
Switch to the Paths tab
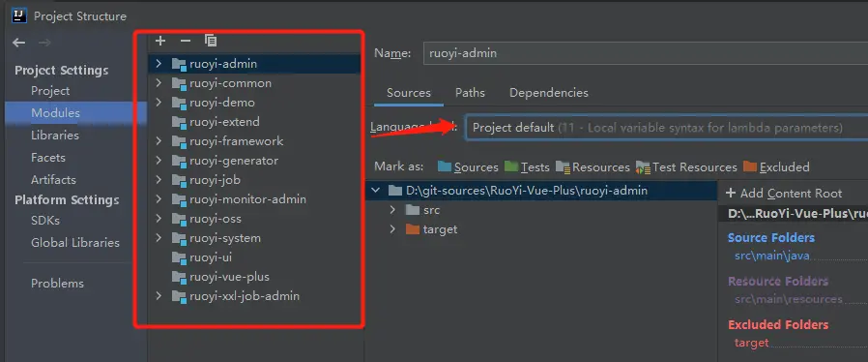point(470,93)
